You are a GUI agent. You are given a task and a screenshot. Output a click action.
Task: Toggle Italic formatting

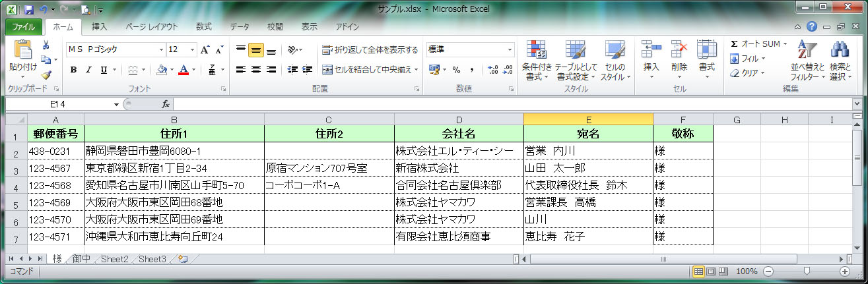pyautogui.click(x=88, y=70)
